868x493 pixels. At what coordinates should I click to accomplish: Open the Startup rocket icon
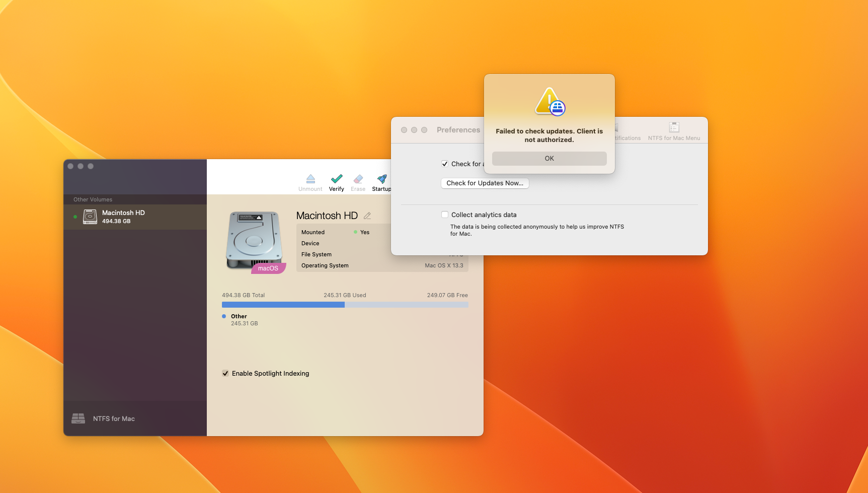(382, 179)
